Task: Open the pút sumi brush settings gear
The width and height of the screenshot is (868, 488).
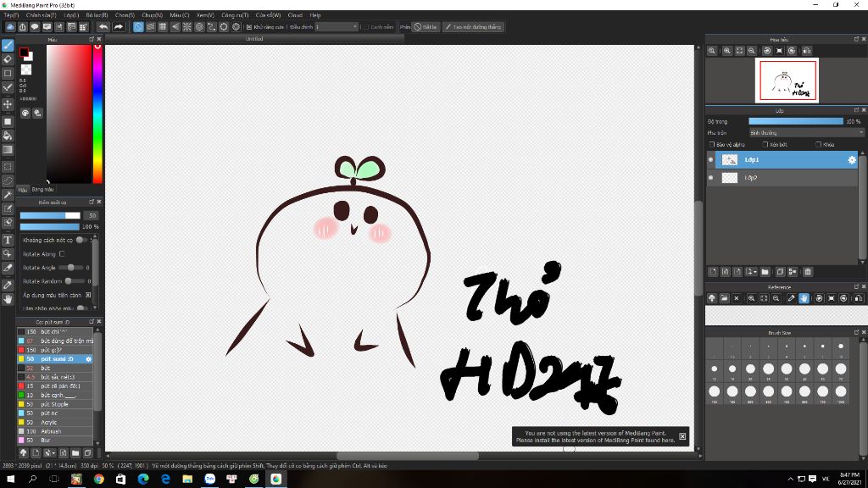Action: 88,359
